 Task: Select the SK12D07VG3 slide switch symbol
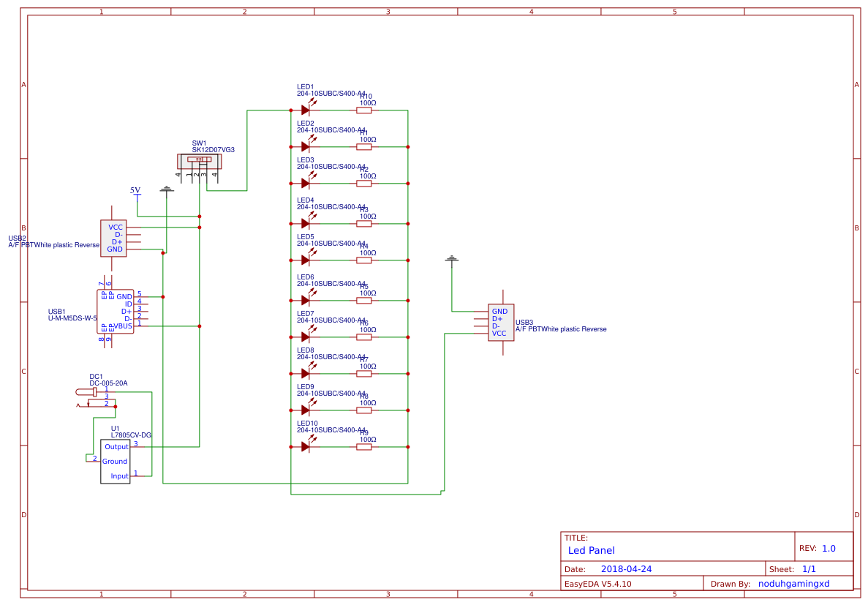tap(201, 161)
